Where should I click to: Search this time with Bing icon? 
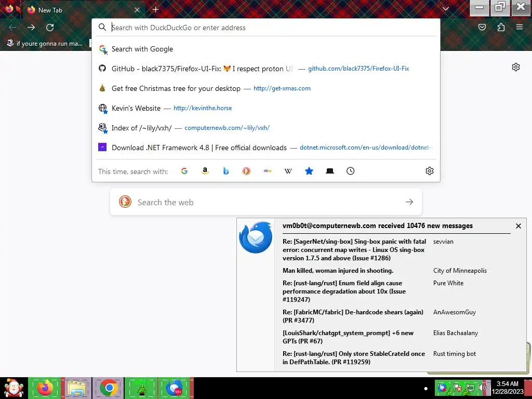(226, 171)
